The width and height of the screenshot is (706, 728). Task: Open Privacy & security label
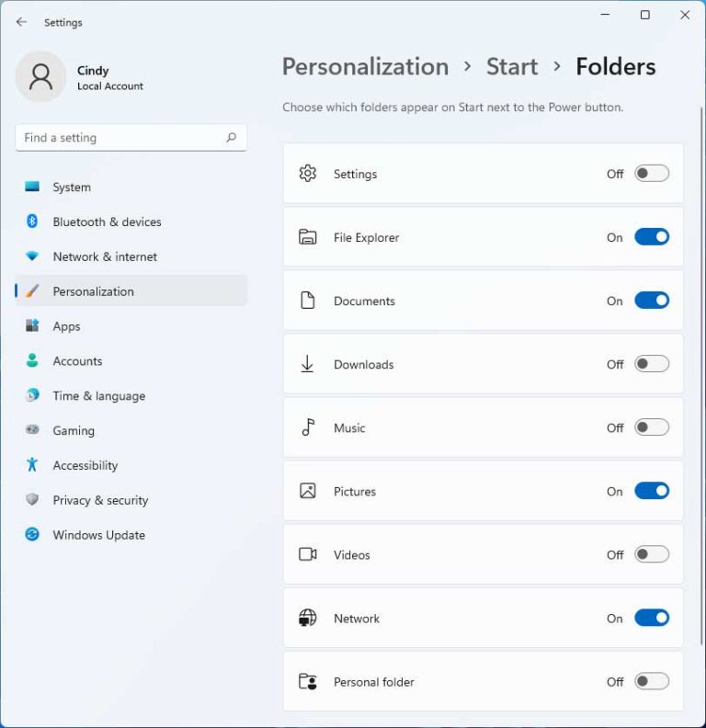point(100,500)
